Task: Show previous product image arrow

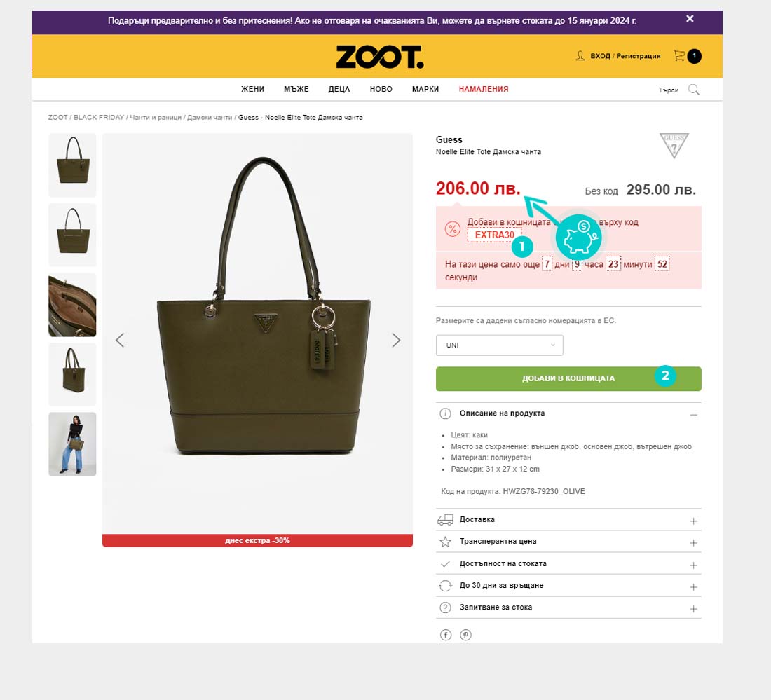Action: 119,340
